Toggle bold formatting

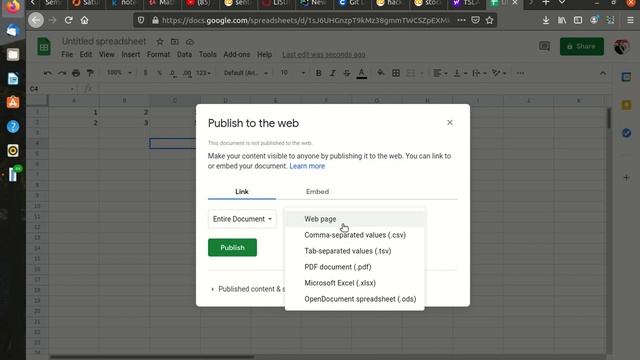click(x=318, y=73)
